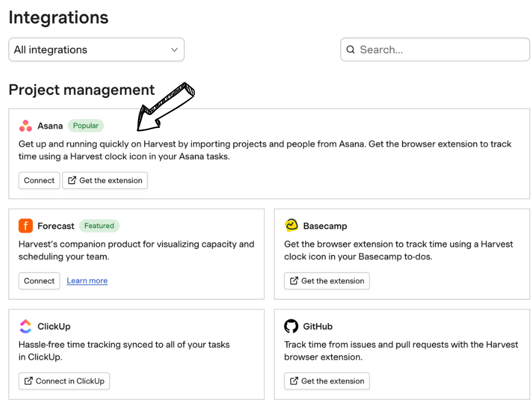Click the Popular badge next to Asana
Image resolution: width=532 pixels, height=400 pixels.
(86, 126)
